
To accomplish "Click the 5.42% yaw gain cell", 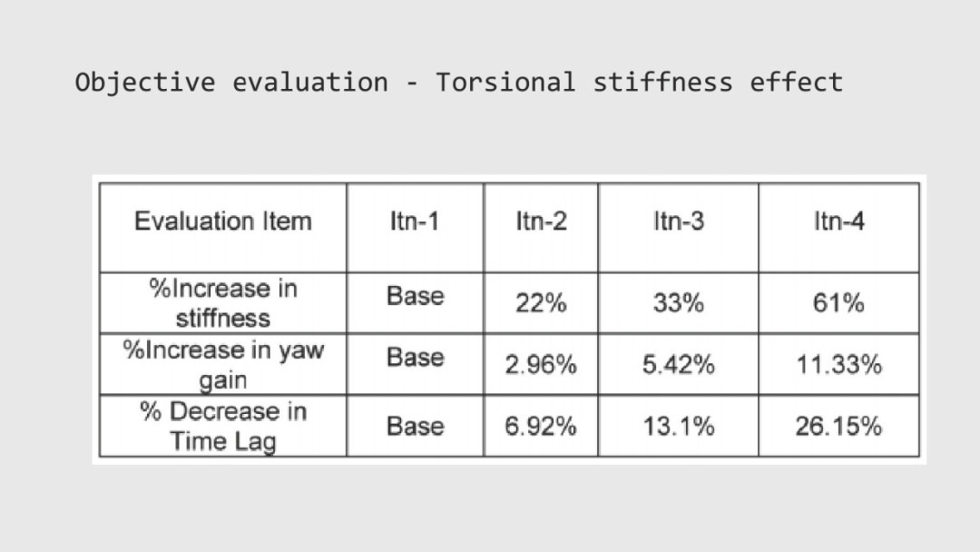I will point(678,364).
